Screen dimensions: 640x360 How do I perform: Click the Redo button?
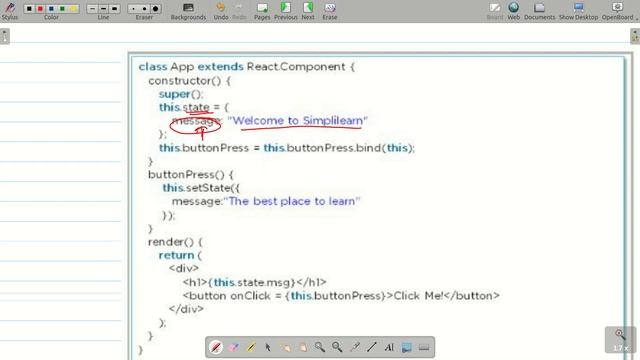tap(239, 11)
